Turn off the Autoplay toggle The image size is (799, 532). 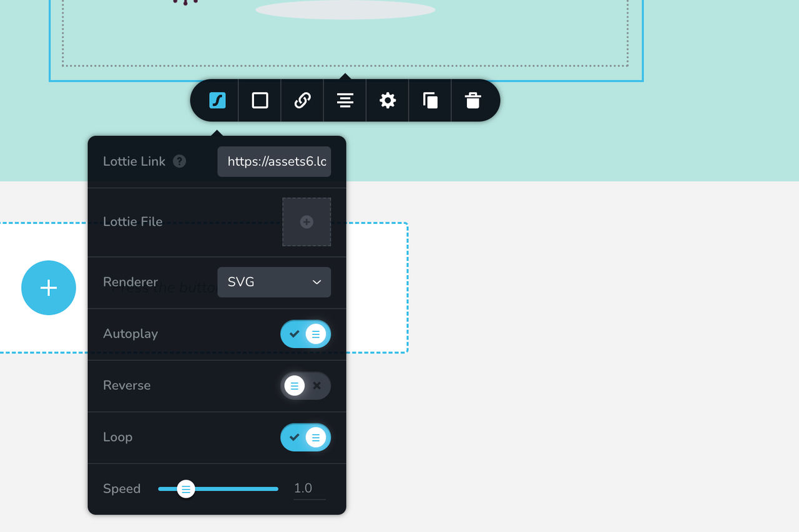(x=306, y=334)
